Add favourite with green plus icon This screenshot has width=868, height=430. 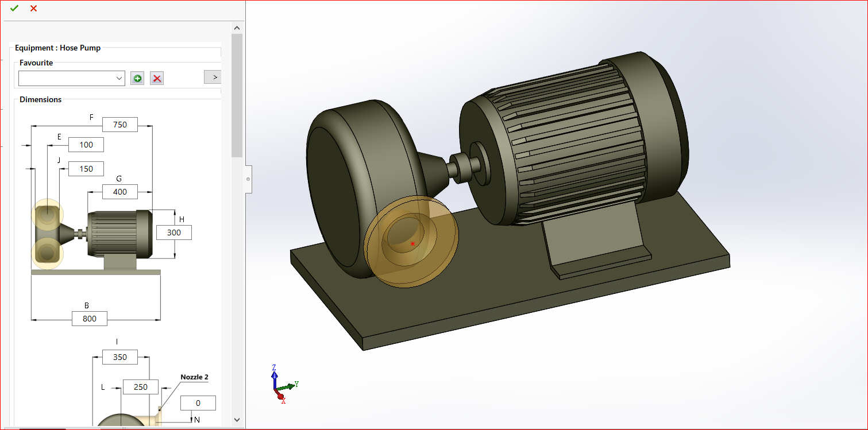coord(137,78)
